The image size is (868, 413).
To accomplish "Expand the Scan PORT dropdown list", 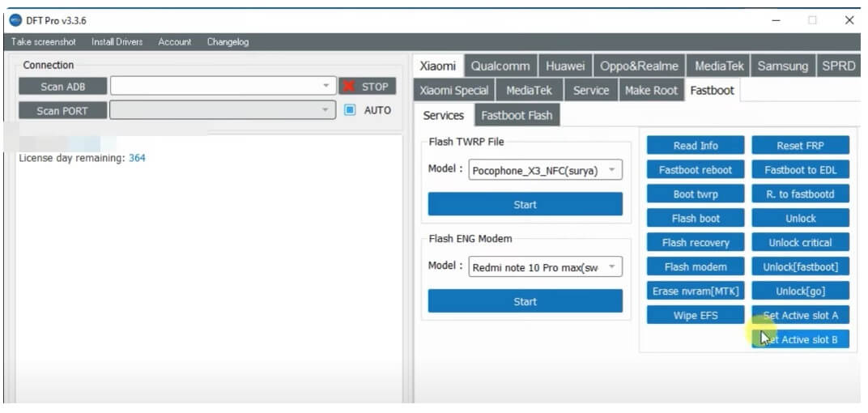I will coord(325,110).
